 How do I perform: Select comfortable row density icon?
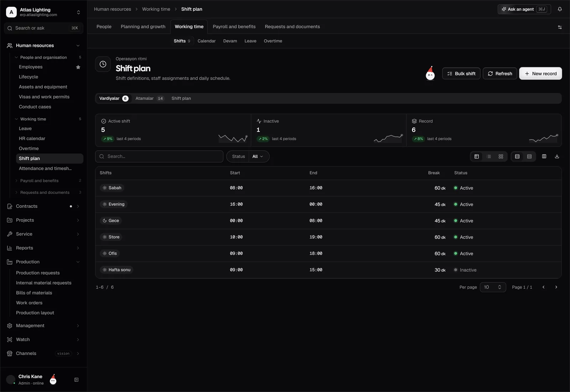click(517, 156)
